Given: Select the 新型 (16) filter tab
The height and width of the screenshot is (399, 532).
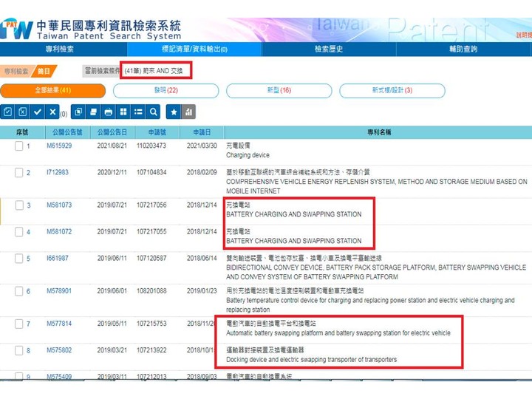Looking at the screenshot, I should (x=279, y=90).
